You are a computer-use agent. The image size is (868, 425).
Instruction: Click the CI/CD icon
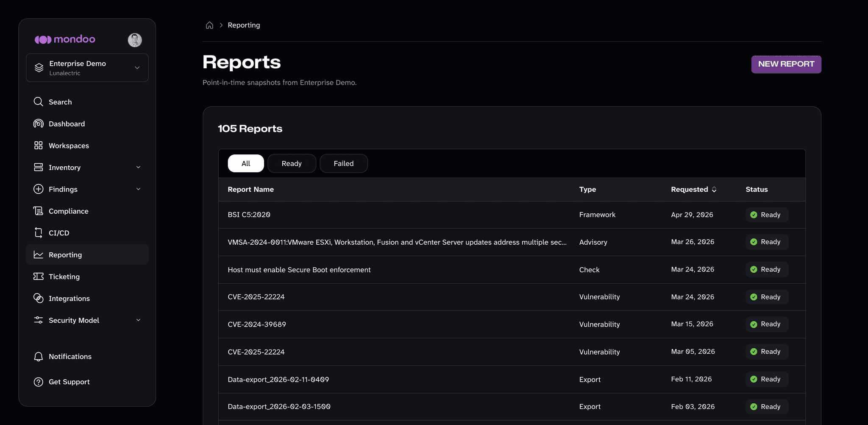(x=38, y=233)
